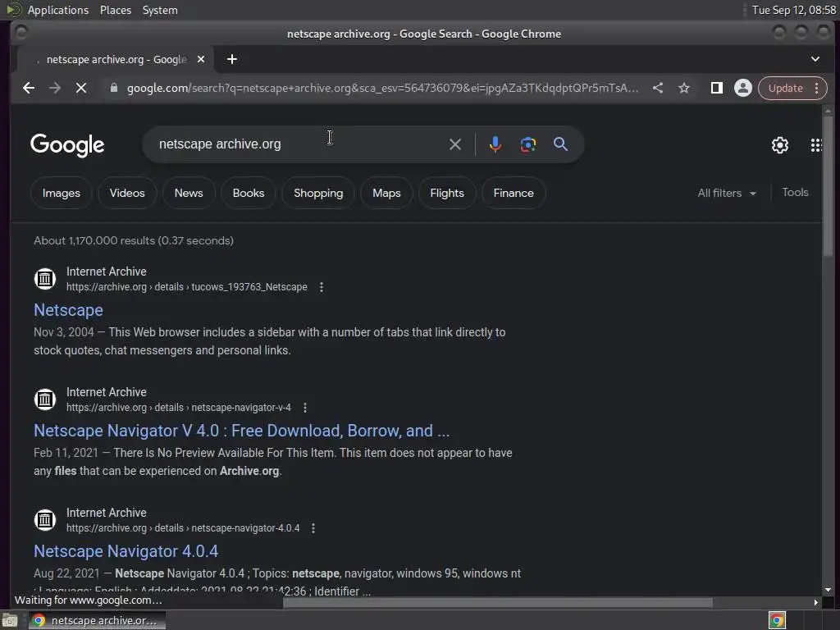Bookmark this page with the star
This screenshot has width=840, height=630.
[684, 88]
